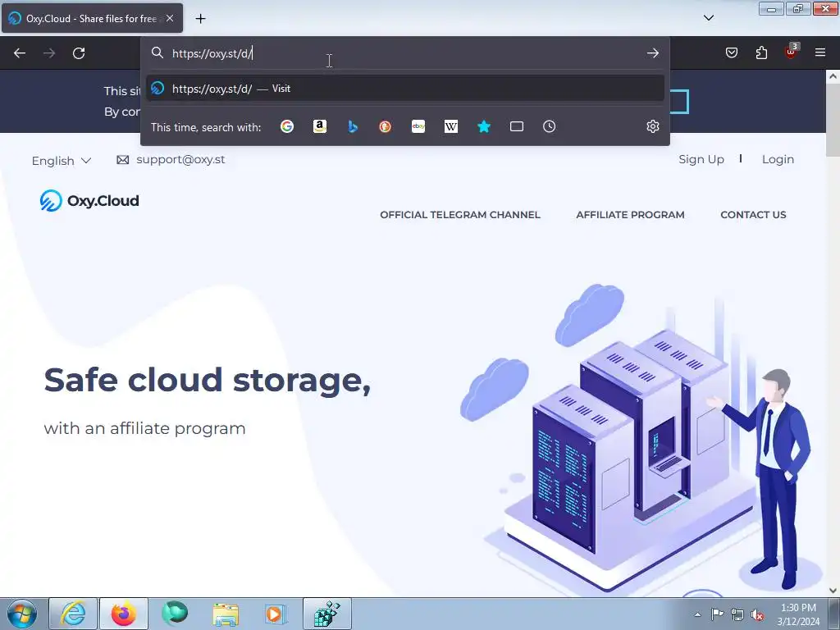Search this time with eBay

point(418,126)
